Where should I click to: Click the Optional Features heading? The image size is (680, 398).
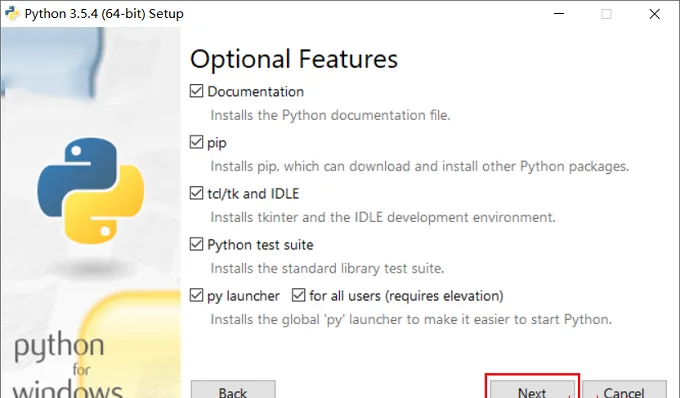[x=294, y=59]
